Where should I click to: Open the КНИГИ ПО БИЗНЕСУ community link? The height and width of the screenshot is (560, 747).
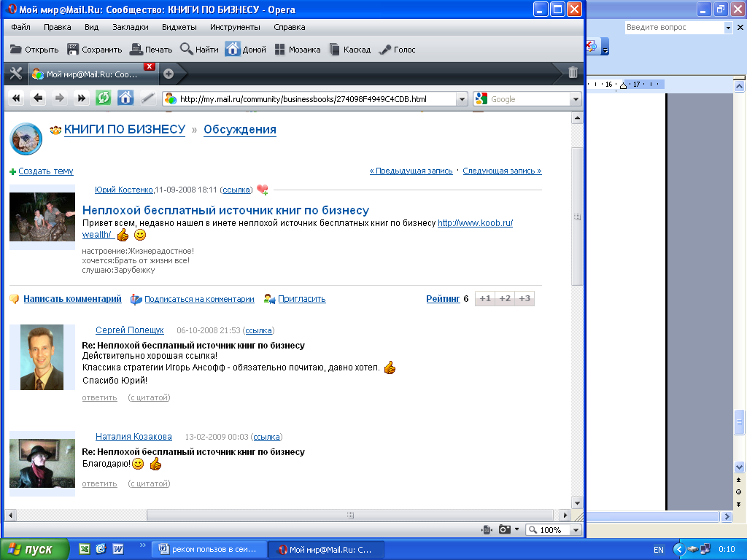pyautogui.click(x=125, y=130)
